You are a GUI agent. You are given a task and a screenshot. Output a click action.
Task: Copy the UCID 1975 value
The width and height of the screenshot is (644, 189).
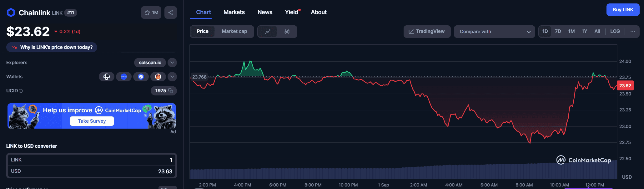[x=171, y=91]
